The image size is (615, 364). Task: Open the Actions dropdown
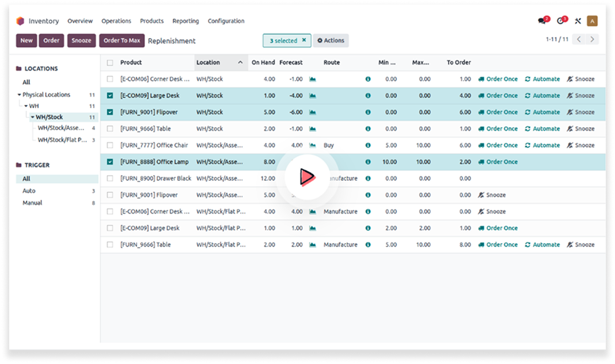coord(331,41)
